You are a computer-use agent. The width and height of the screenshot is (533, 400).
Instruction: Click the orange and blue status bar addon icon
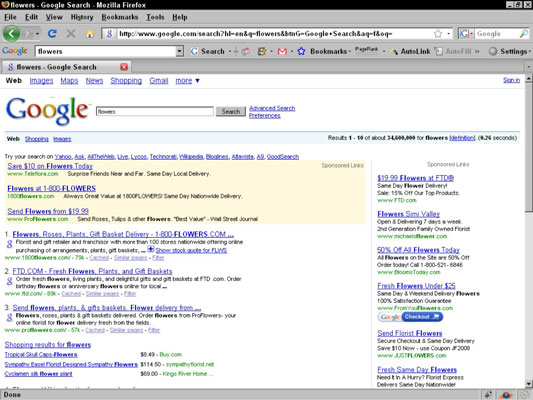click(505, 395)
